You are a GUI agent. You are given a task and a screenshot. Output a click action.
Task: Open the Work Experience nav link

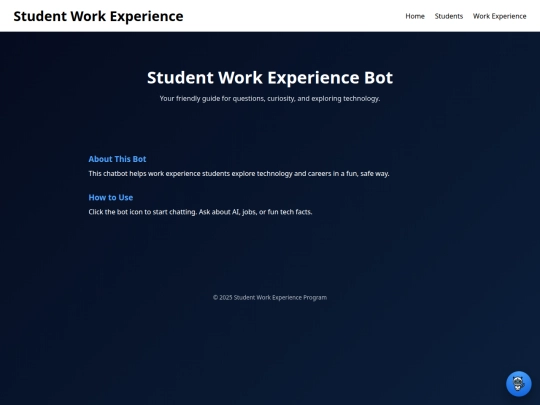tap(499, 16)
